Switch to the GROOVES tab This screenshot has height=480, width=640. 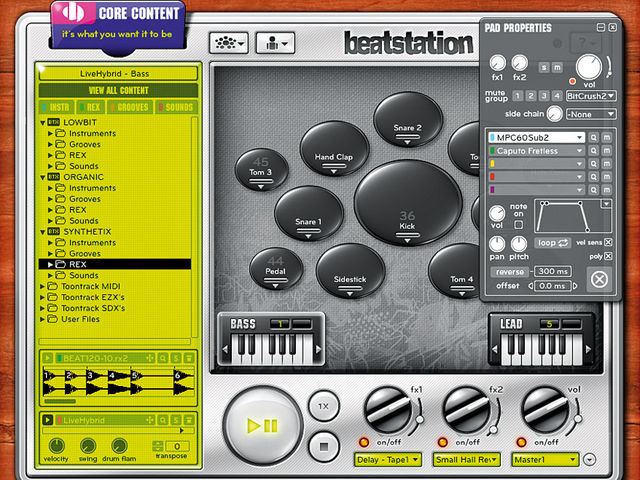(x=130, y=107)
